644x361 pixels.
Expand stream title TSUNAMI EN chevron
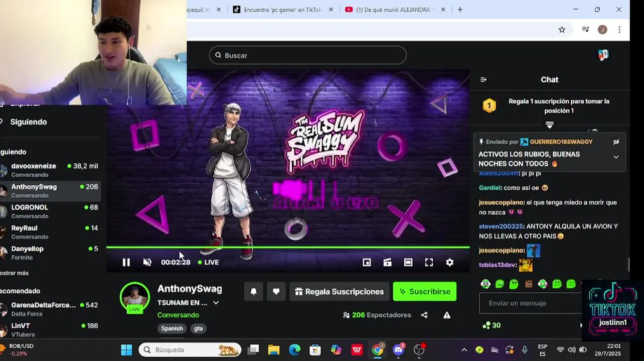[x=216, y=303]
